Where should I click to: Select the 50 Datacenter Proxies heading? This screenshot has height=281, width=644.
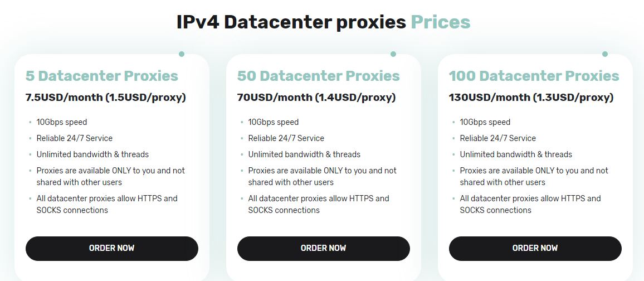click(318, 76)
